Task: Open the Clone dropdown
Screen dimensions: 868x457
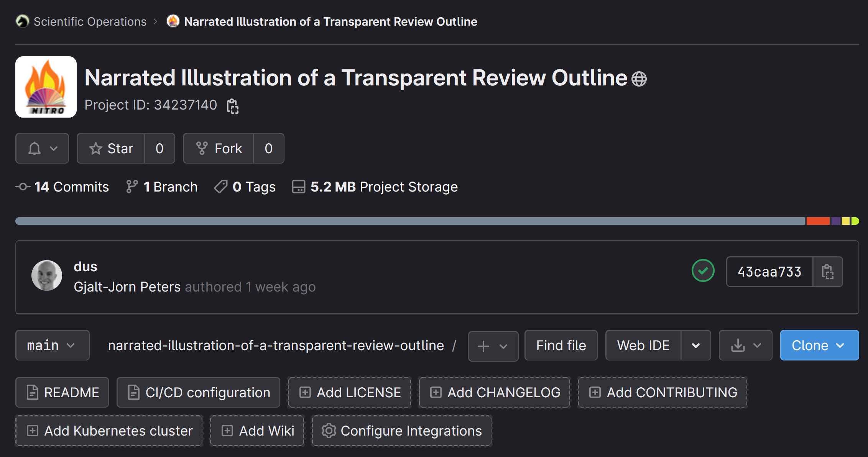Action: [820, 345]
